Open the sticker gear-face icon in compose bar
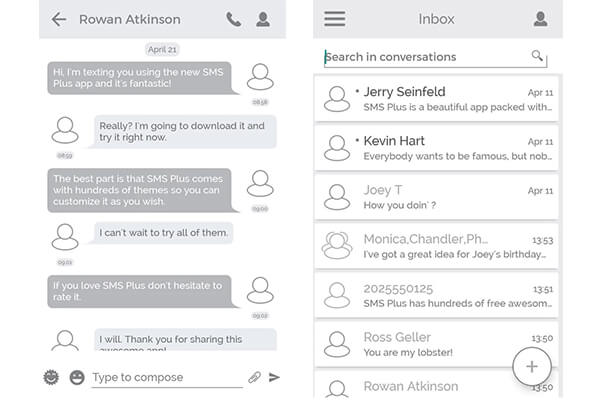600x400 pixels. (x=51, y=377)
